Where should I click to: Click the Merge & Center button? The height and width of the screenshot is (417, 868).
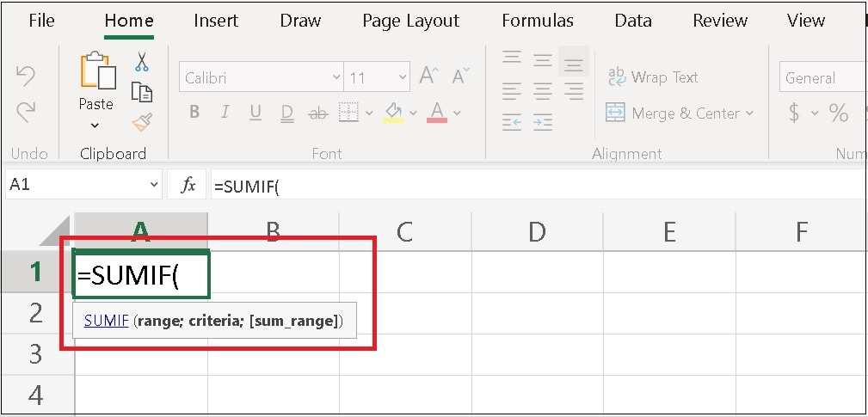[680, 113]
